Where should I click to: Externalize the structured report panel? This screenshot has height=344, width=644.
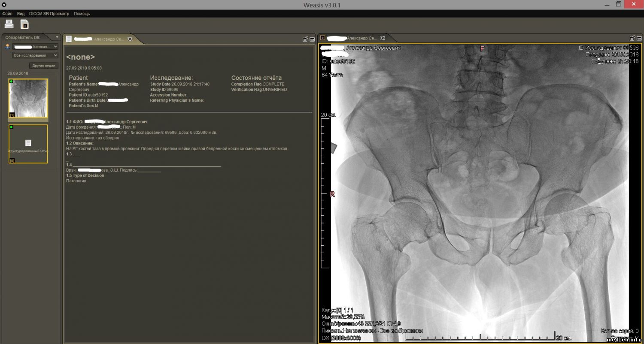[305, 39]
